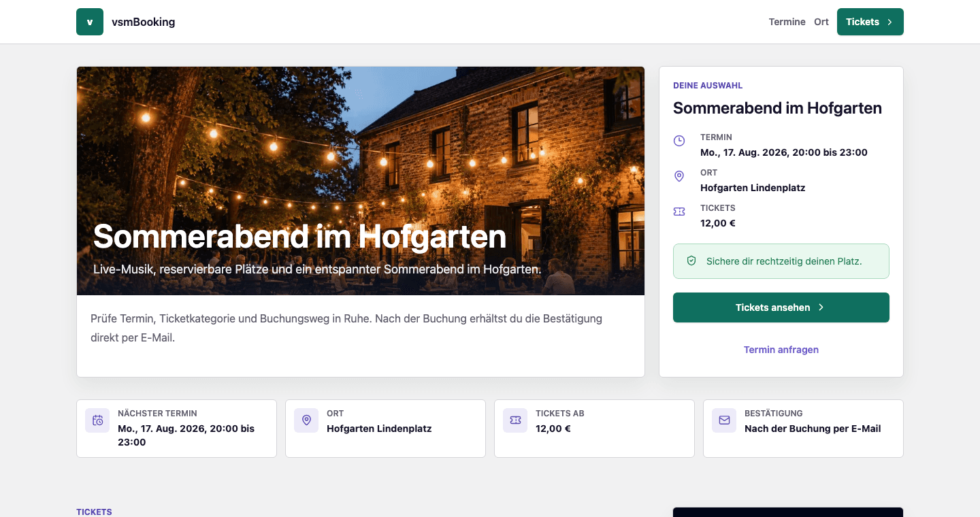Click the large Sommerabend im Hofgarten hero title
This screenshot has width=980, height=517.
pyautogui.click(x=299, y=236)
